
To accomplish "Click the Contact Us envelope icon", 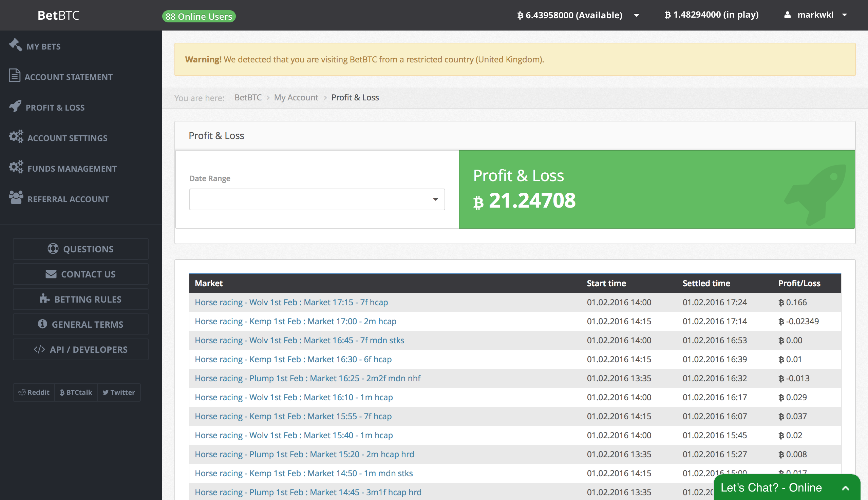I will (x=51, y=274).
